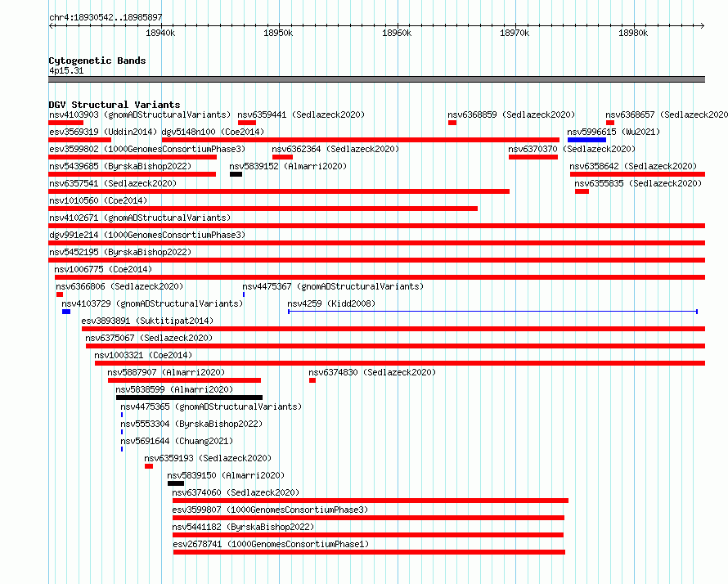This screenshot has height=584, width=728.
Task: Open nsv5887907 (Almarri2020) label
Action: tap(166, 372)
